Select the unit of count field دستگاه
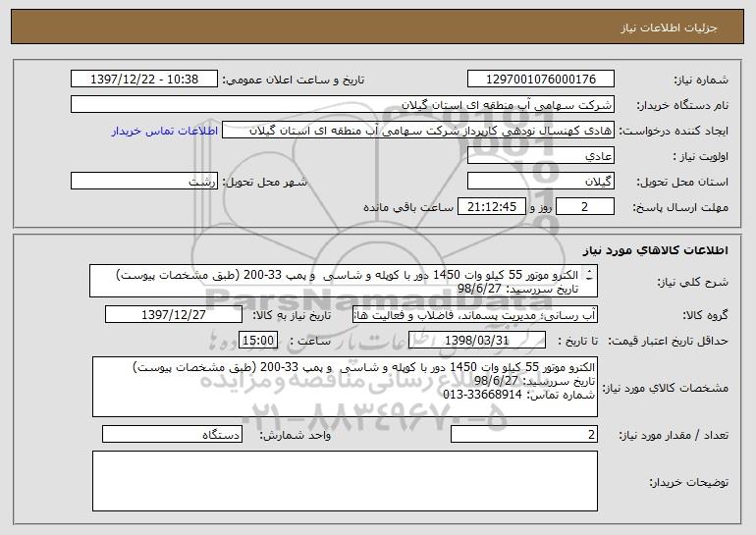 [172, 434]
